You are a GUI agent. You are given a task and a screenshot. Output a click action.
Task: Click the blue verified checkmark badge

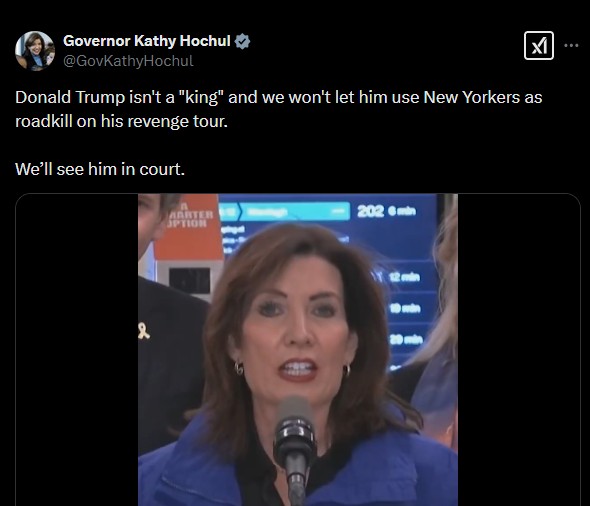click(x=242, y=41)
